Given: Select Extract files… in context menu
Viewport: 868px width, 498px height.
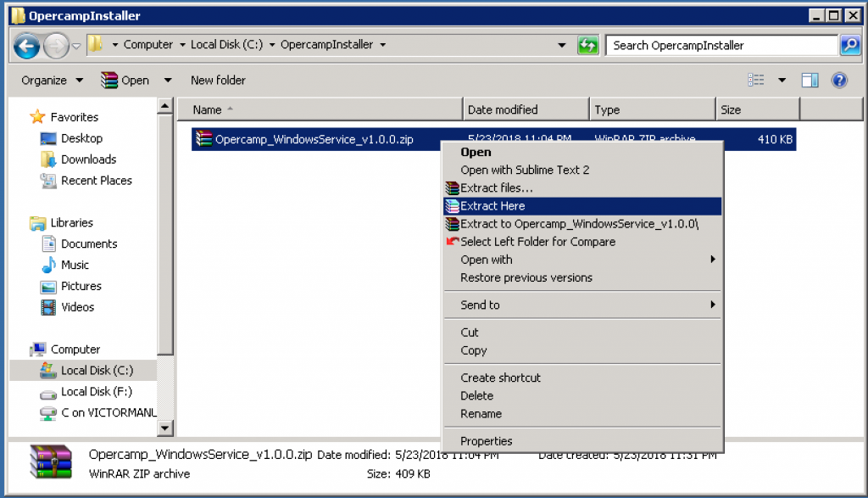Looking at the screenshot, I should click(x=496, y=188).
